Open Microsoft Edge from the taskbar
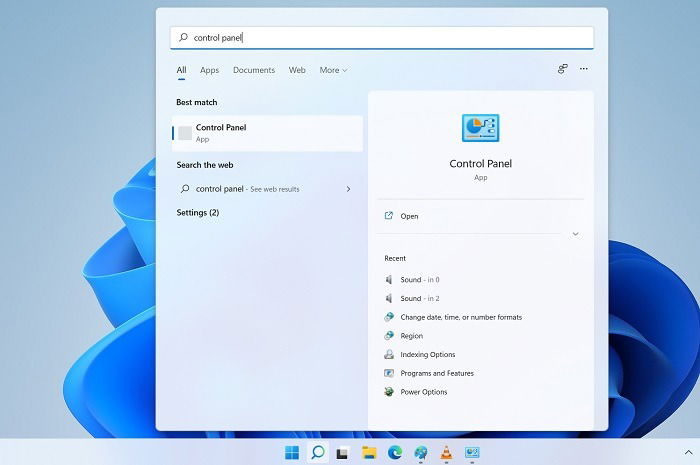The image size is (700, 465). (x=395, y=453)
